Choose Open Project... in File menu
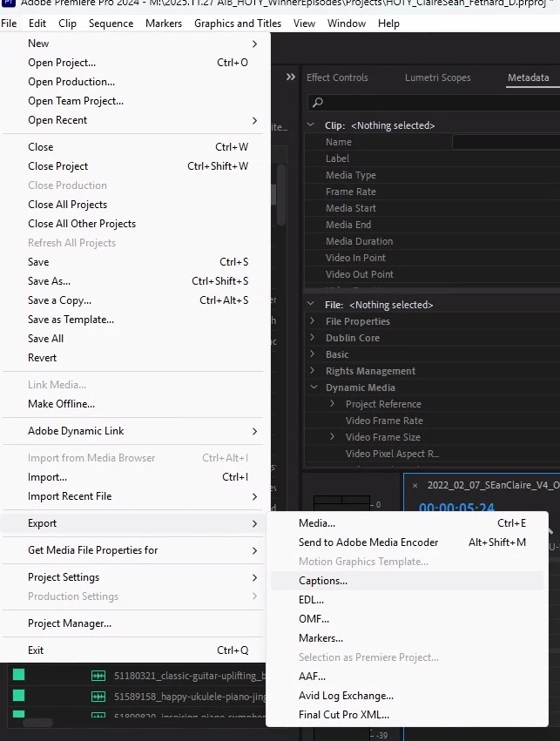This screenshot has height=741, width=560. (132, 63)
